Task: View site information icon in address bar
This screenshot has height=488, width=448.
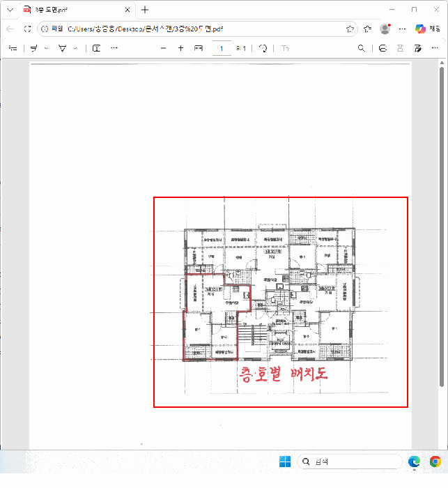Action: [x=45, y=29]
